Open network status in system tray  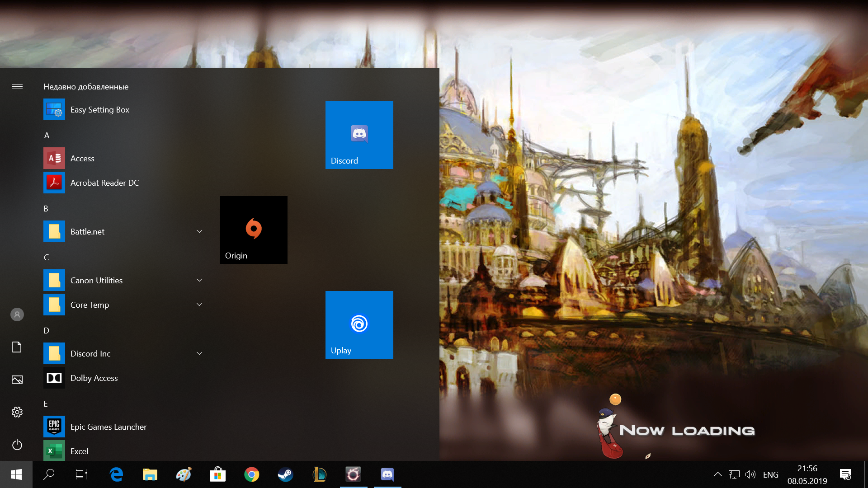pos(734,474)
